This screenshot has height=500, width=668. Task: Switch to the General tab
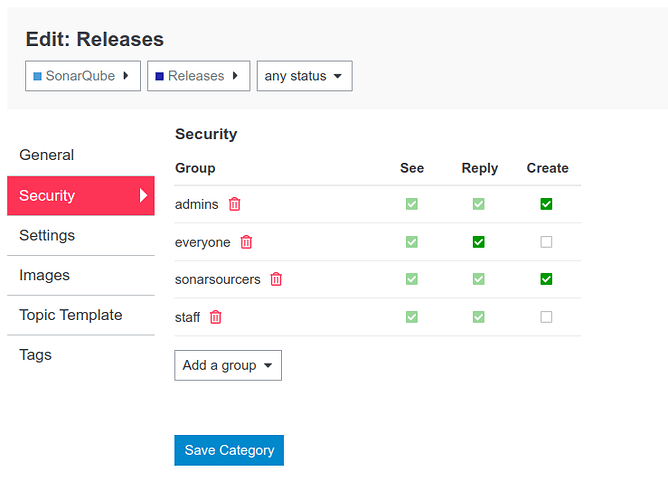click(x=81, y=155)
